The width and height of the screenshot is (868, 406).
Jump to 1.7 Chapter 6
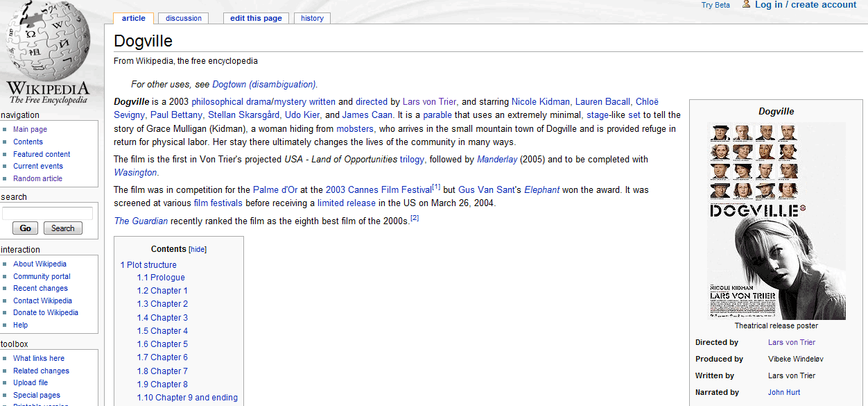162,357
